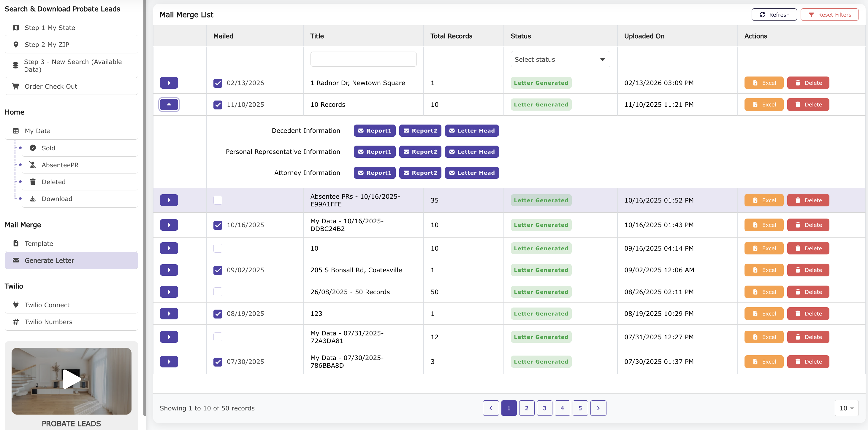
Task: Click the shopping cart Order Check Out icon
Action: tap(15, 86)
